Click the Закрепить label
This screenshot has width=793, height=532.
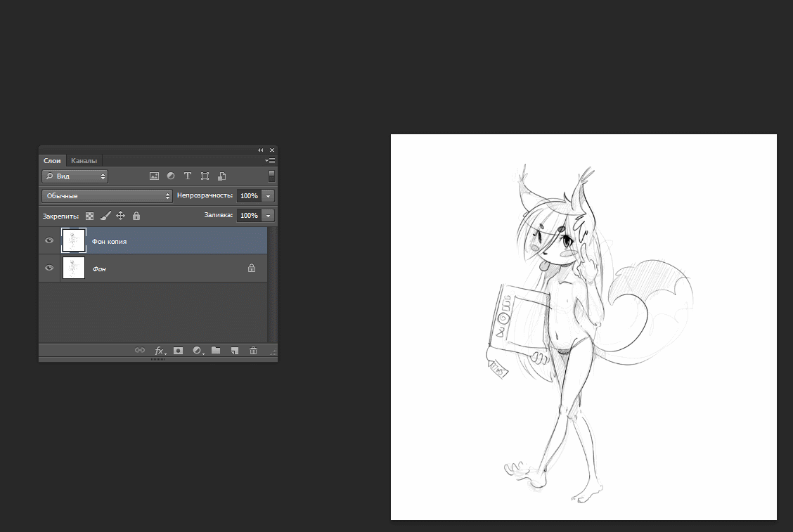coord(60,216)
